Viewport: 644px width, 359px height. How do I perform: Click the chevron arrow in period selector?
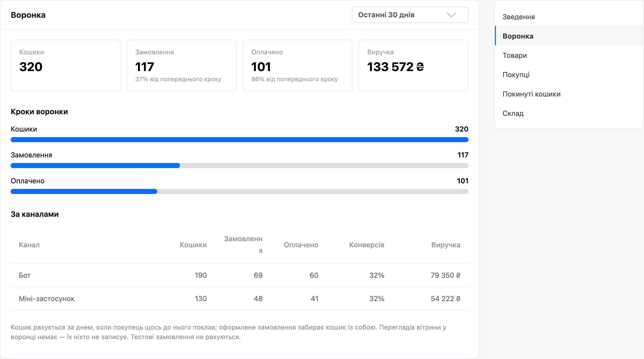click(x=451, y=15)
